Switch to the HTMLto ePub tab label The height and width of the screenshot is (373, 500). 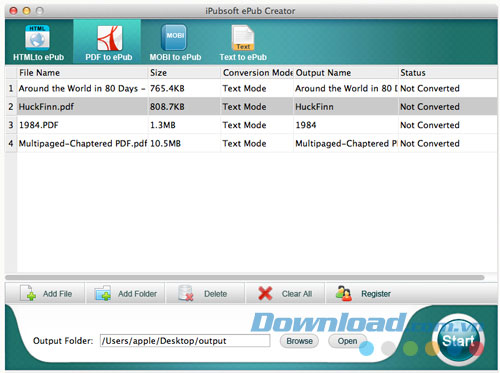point(39,57)
